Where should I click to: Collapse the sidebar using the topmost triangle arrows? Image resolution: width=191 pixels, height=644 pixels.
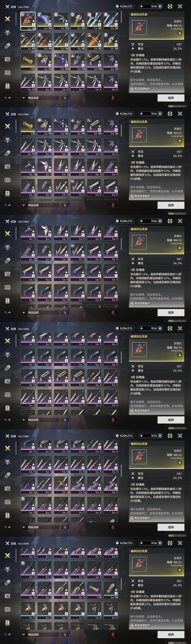click(x=7, y=98)
